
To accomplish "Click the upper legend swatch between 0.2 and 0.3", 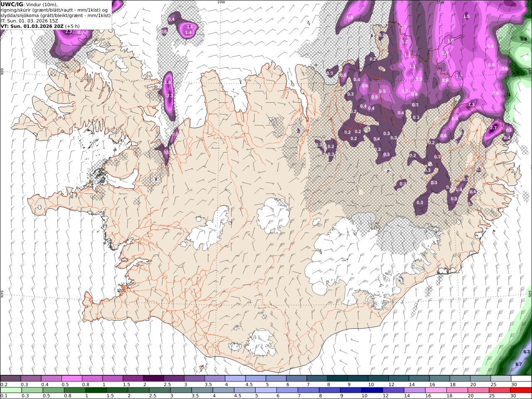I will (11, 378).
